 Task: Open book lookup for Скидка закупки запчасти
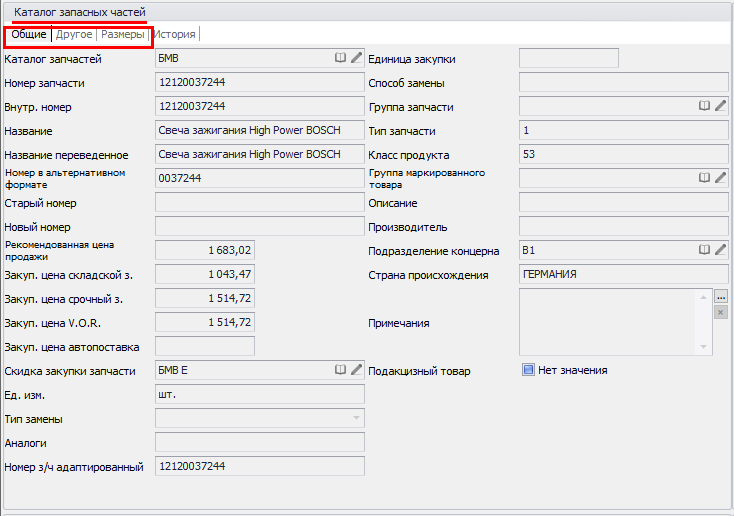341,370
